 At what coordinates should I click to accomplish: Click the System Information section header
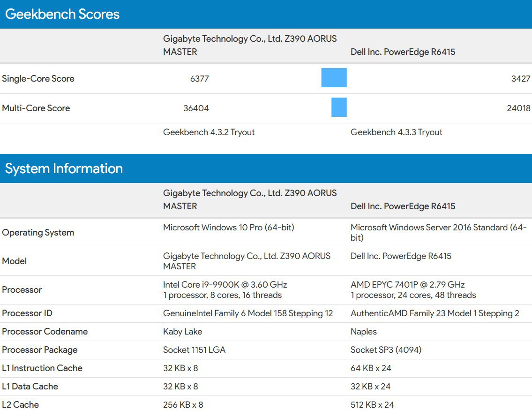tap(266, 168)
